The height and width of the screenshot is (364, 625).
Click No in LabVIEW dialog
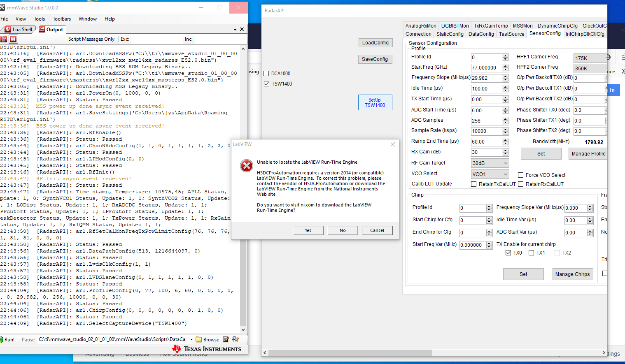point(343,230)
